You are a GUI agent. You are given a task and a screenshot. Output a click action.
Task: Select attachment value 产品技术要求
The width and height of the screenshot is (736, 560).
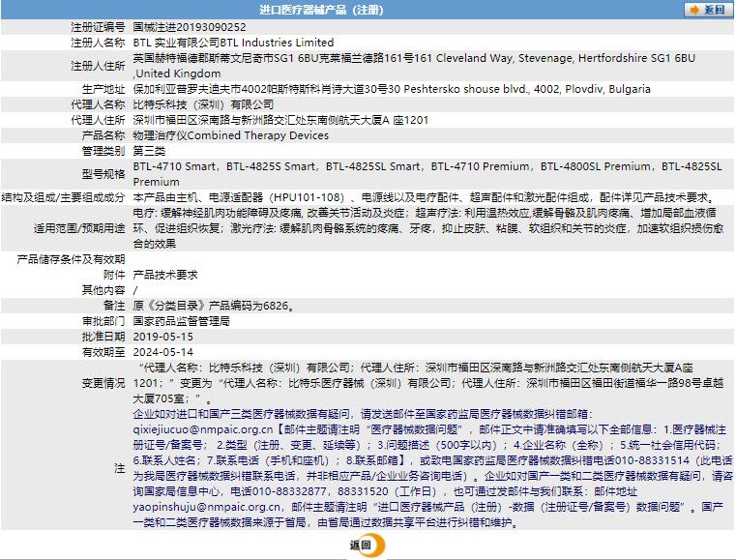pyautogui.click(x=165, y=275)
